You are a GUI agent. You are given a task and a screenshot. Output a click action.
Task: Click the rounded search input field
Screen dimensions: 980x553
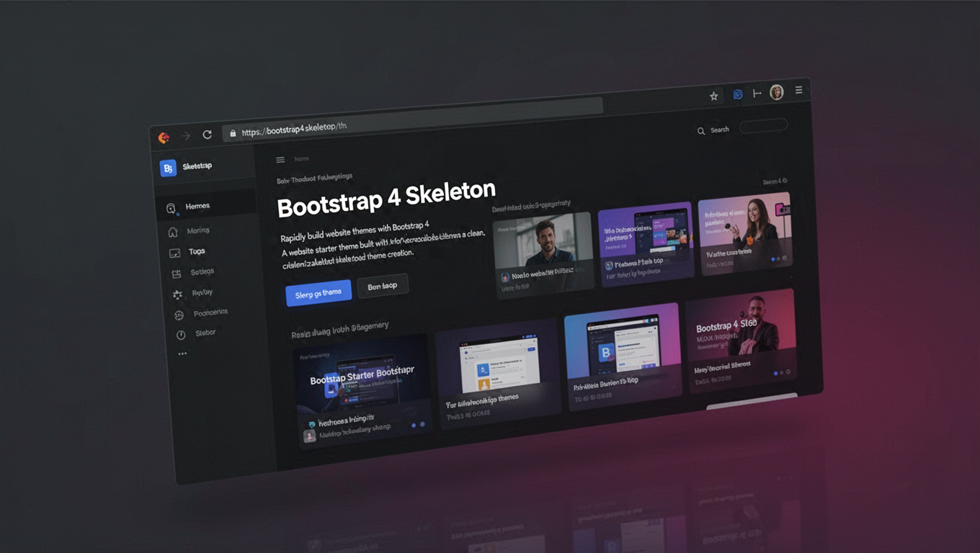coord(763,126)
